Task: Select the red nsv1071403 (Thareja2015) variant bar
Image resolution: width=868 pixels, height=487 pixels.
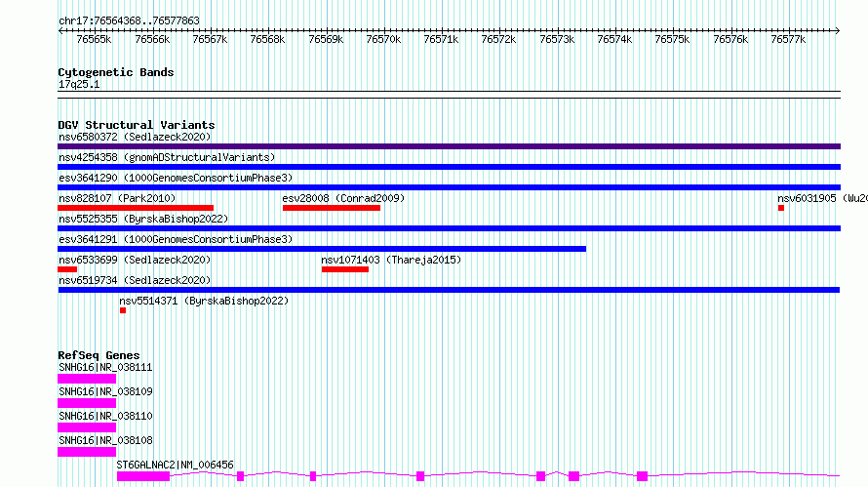Action: [x=345, y=269]
